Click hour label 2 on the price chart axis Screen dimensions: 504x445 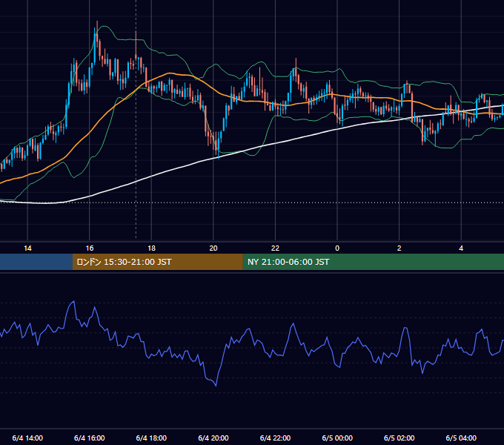399,248
